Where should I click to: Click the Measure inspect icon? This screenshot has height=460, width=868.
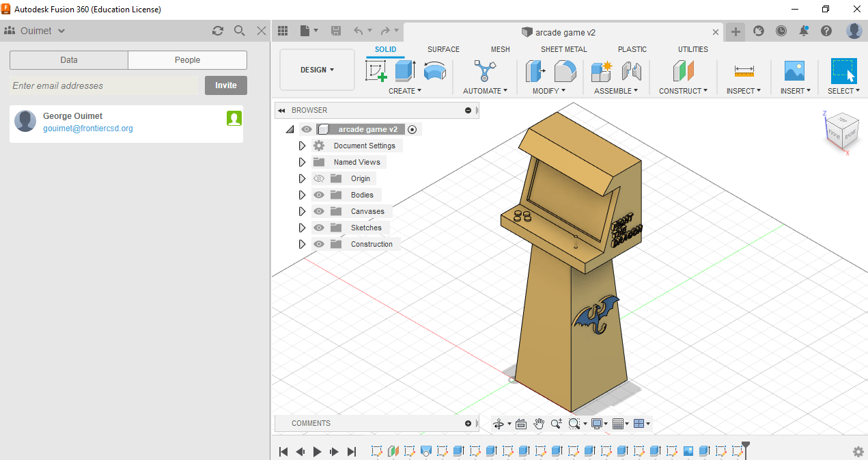pos(744,71)
